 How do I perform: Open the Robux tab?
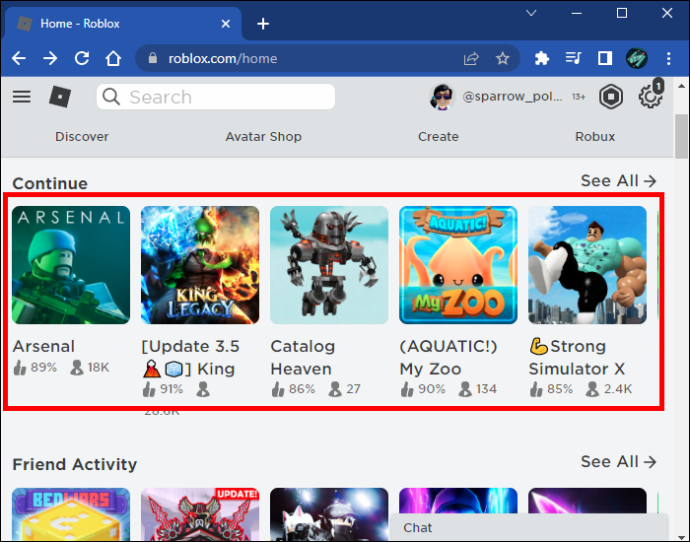click(x=595, y=137)
